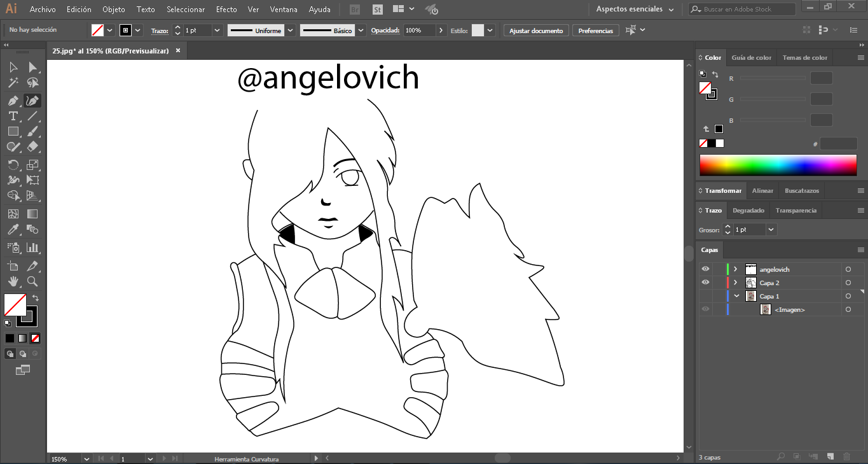Hide the Capa 2 layer
Screen dimensions: 868x464
coord(705,283)
